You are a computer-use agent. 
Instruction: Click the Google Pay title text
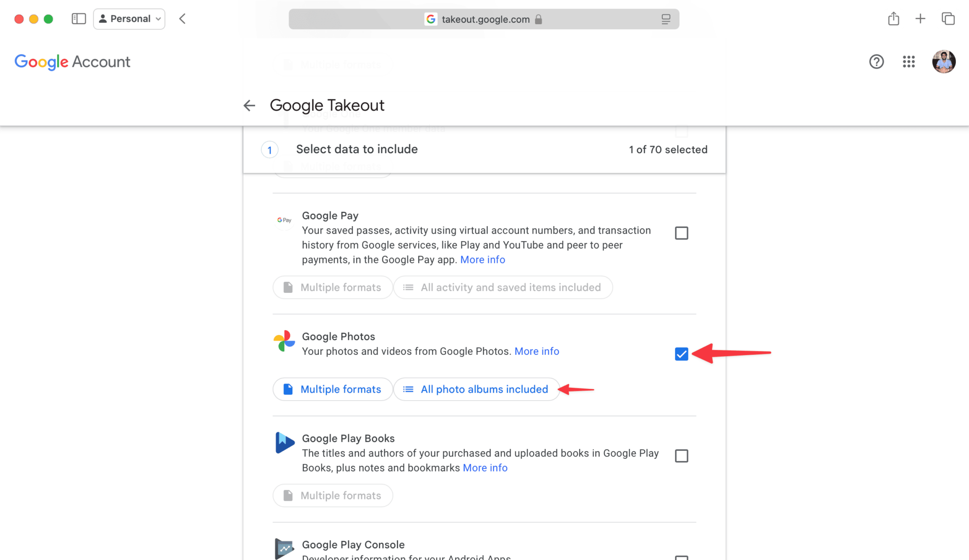pos(330,216)
